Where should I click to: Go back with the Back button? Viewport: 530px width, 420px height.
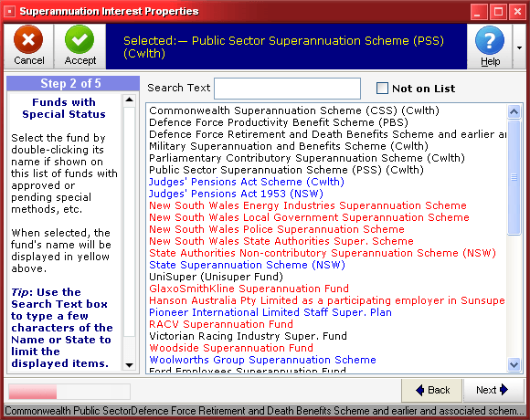[x=431, y=390]
